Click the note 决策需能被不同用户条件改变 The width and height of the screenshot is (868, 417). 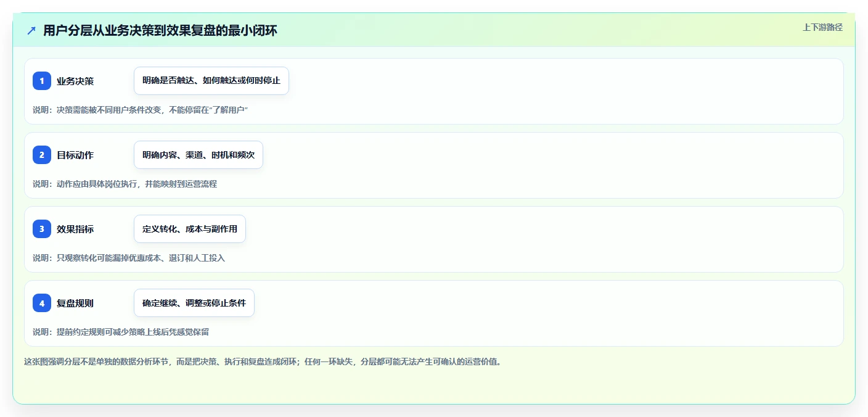pyautogui.click(x=140, y=110)
